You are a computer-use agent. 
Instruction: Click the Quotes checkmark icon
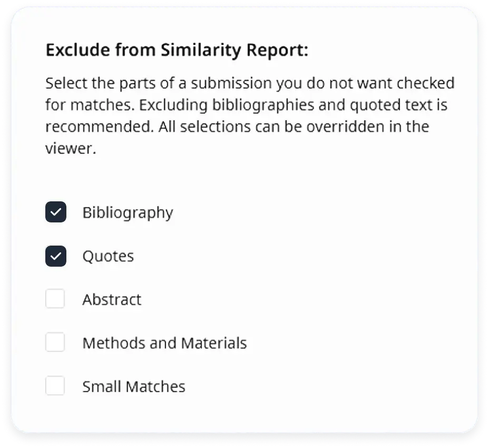(55, 256)
